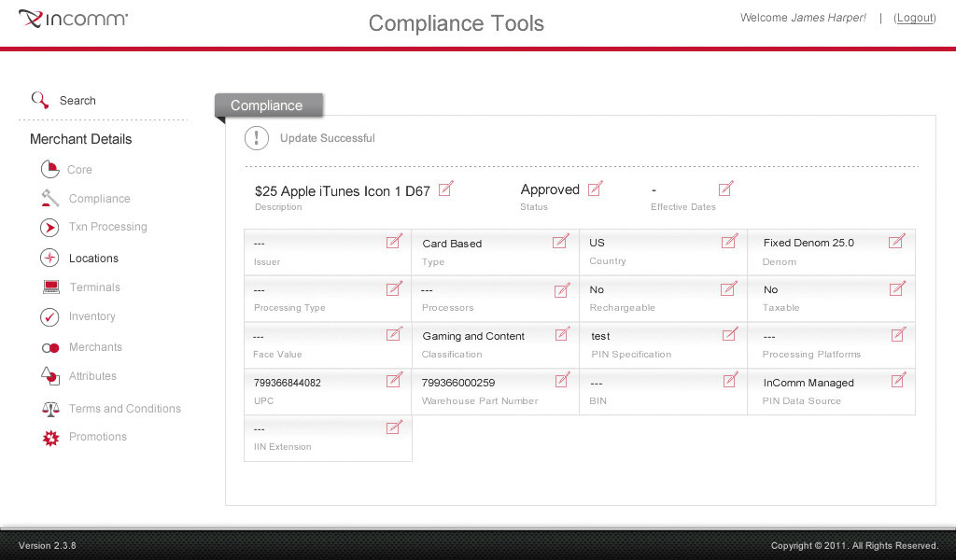Image resolution: width=956 pixels, height=560 pixels.
Task: Go to Inventory section
Action: tap(92, 316)
